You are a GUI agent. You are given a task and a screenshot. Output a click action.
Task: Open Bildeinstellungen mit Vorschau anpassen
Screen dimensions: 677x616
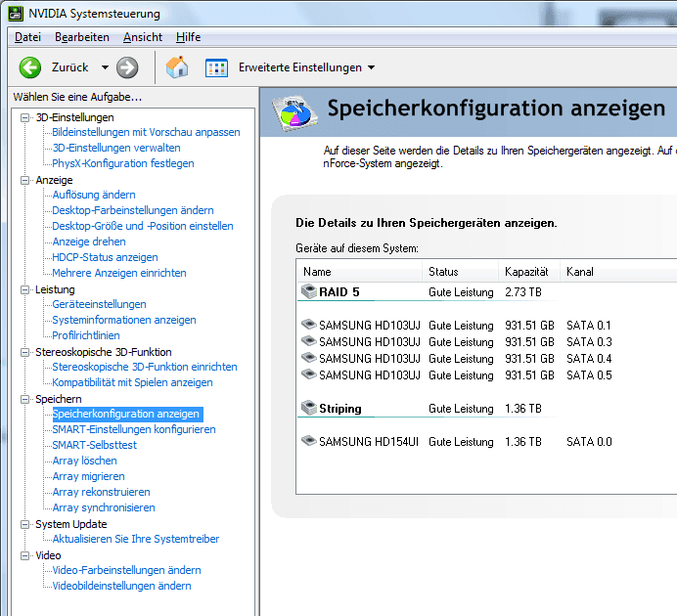[146, 132]
